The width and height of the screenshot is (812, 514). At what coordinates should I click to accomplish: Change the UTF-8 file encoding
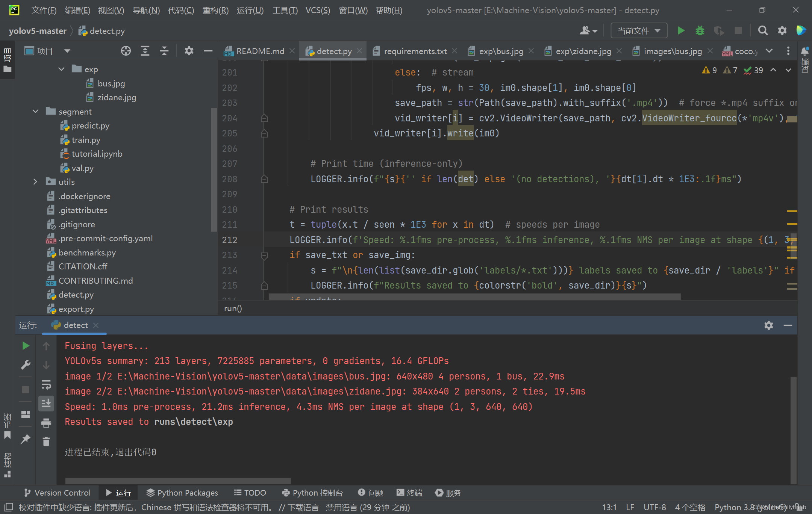654,507
